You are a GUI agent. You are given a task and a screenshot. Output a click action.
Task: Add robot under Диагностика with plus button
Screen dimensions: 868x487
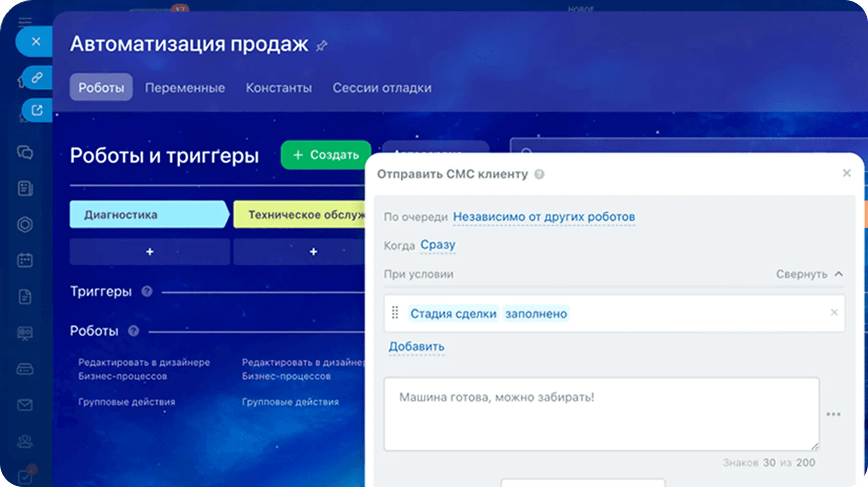click(x=150, y=252)
